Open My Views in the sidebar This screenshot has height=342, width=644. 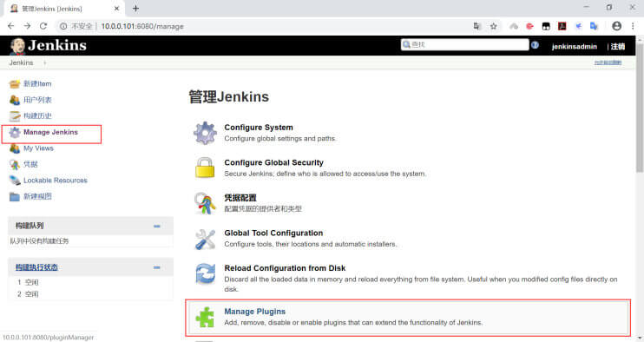click(38, 148)
